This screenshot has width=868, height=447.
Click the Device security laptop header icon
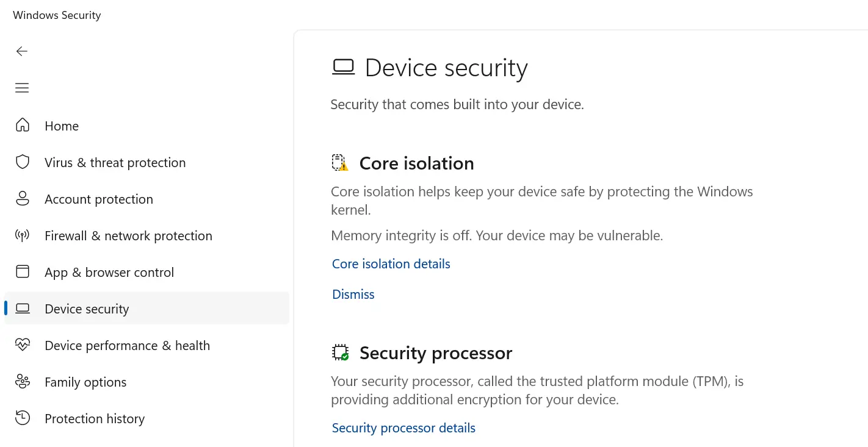[343, 68]
